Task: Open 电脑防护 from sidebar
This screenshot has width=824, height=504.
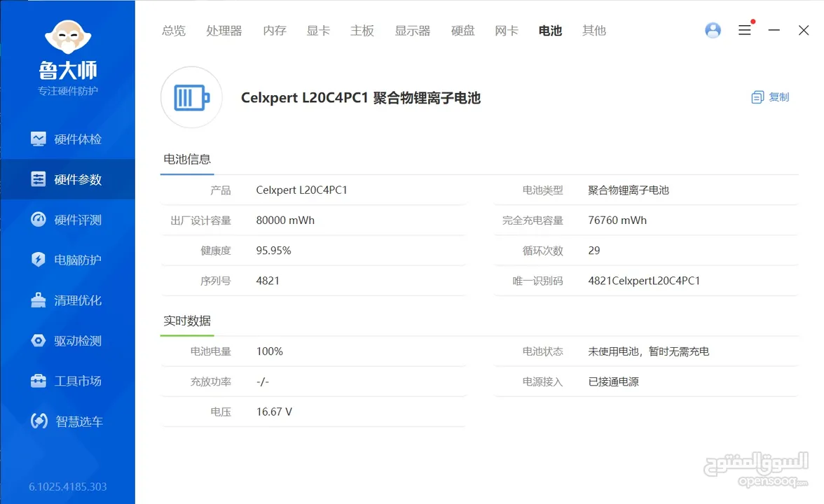Action: [67, 260]
